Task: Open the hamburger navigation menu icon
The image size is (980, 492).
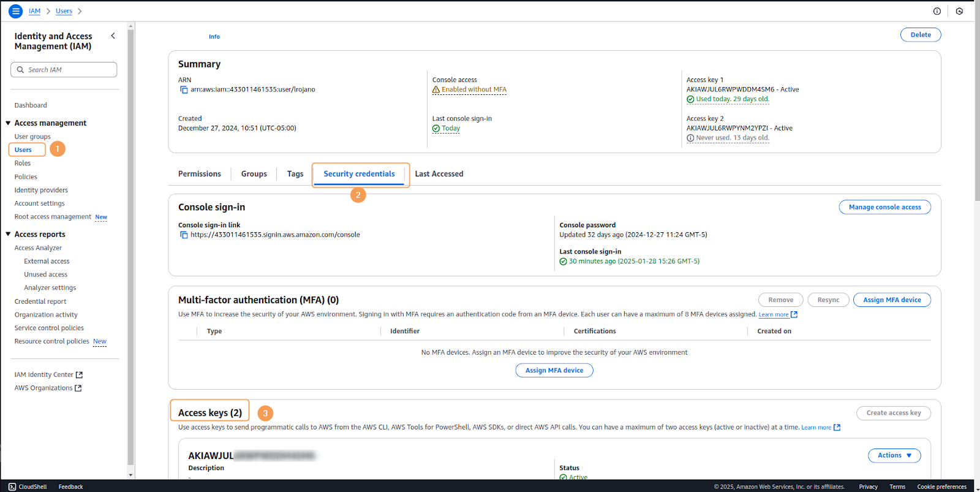Action: click(15, 11)
